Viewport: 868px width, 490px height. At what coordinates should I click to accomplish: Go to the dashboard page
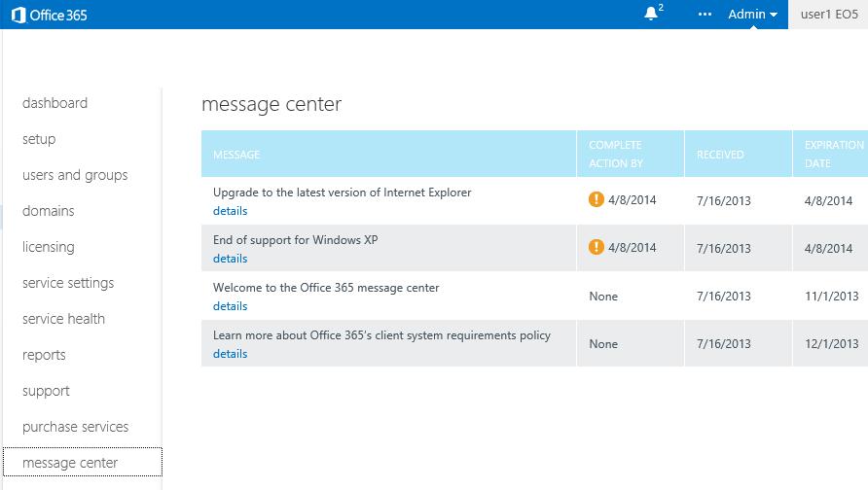point(54,103)
